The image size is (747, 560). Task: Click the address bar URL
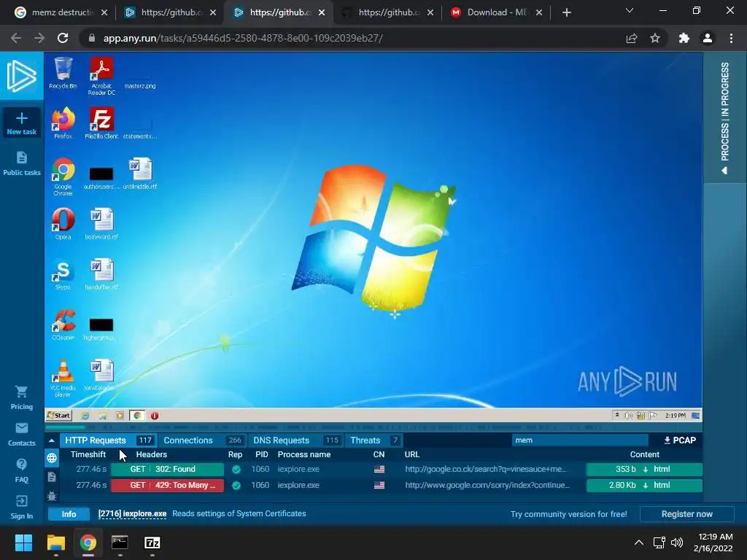[x=243, y=38]
